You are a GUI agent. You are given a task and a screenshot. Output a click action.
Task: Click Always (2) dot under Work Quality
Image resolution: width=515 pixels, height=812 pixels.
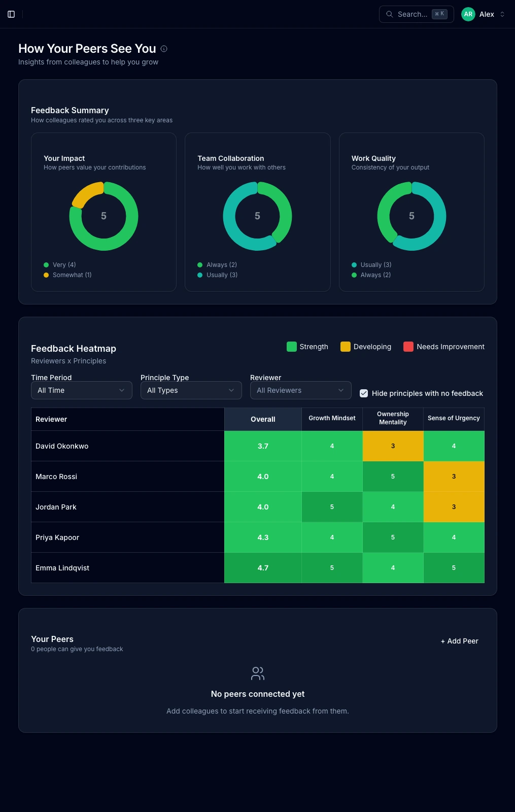(354, 275)
